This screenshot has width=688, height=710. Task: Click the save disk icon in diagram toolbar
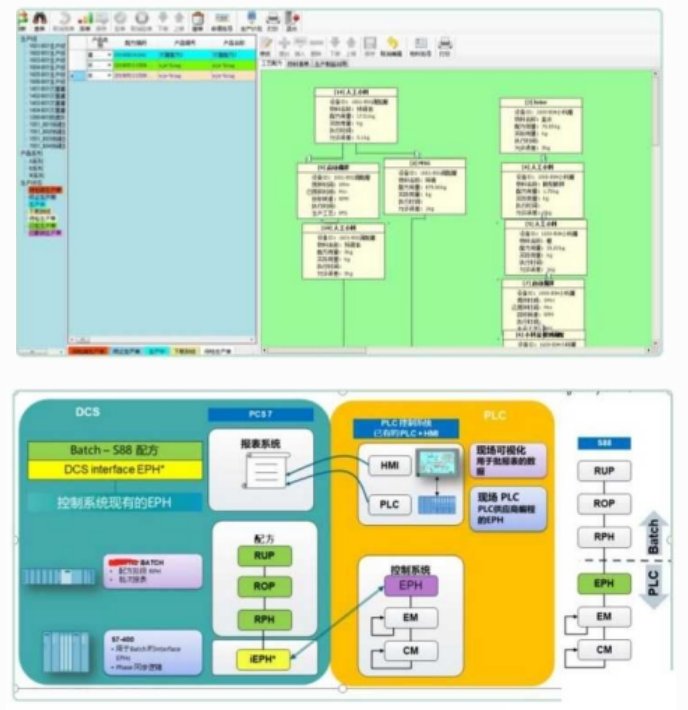369,43
